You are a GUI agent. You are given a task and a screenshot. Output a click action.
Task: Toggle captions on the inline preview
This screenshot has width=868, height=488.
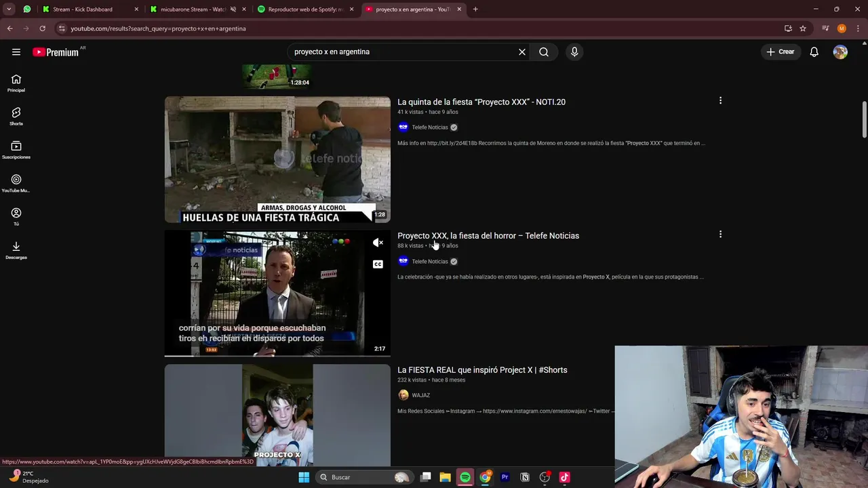(x=378, y=264)
